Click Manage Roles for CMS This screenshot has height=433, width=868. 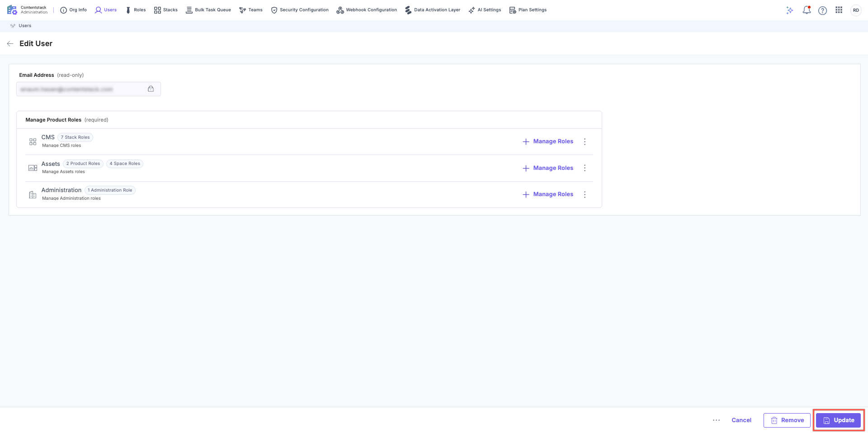coord(548,141)
